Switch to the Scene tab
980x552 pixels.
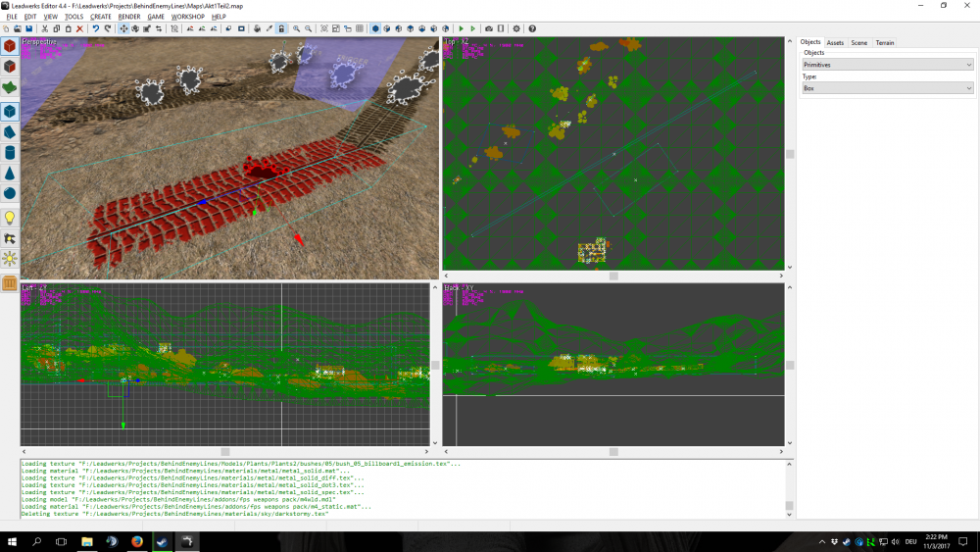858,43
